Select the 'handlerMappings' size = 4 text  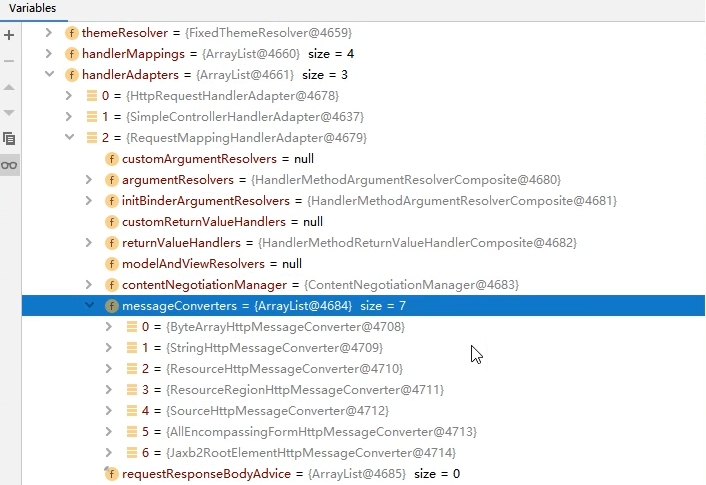coord(331,54)
